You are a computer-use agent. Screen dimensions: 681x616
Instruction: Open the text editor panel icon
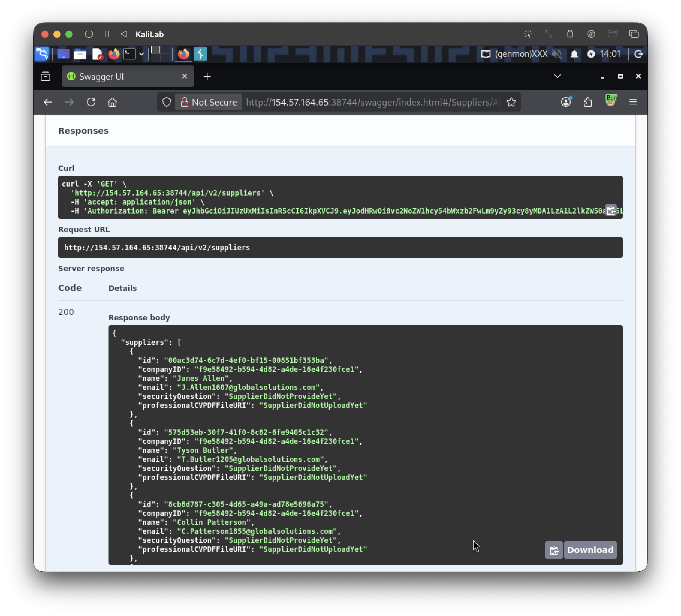97,54
